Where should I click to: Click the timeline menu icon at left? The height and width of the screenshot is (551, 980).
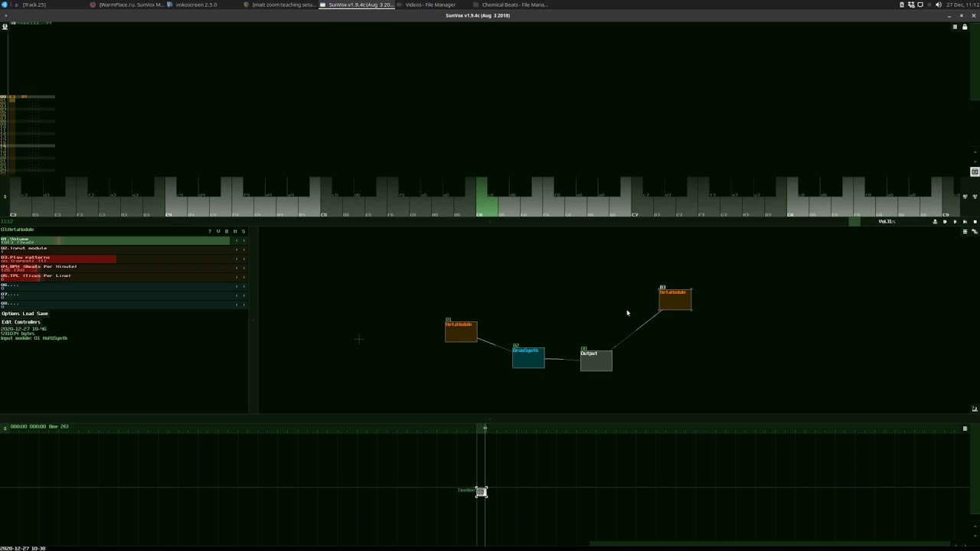point(5,429)
